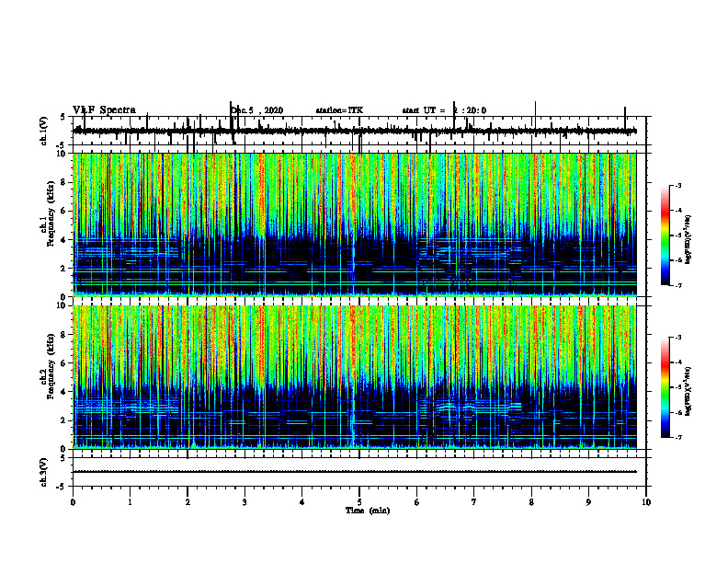Click the "-7" label on ch.2 color bar
Image resolution: width=728 pixels, height=563 pixels.
(678, 437)
